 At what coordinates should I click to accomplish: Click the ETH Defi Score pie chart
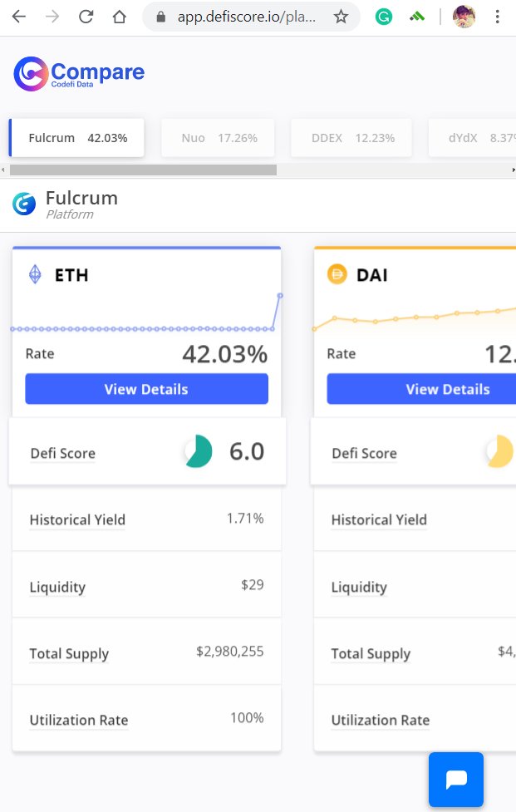tap(199, 451)
